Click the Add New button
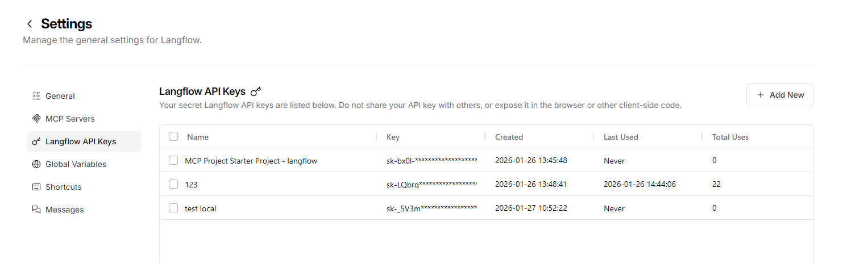This screenshot has width=868, height=263. 780,95
